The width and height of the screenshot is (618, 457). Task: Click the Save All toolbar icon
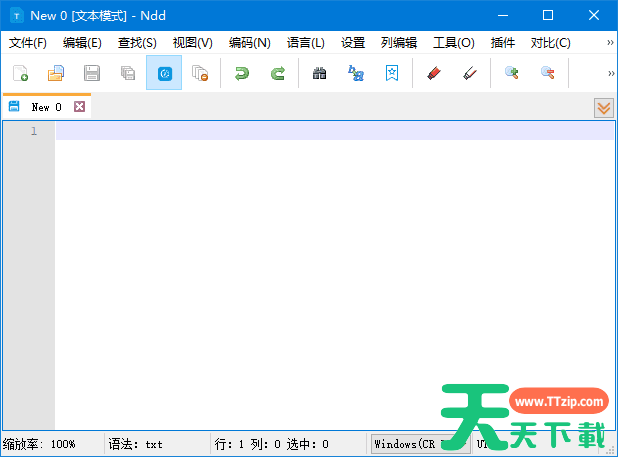(128, 73)
